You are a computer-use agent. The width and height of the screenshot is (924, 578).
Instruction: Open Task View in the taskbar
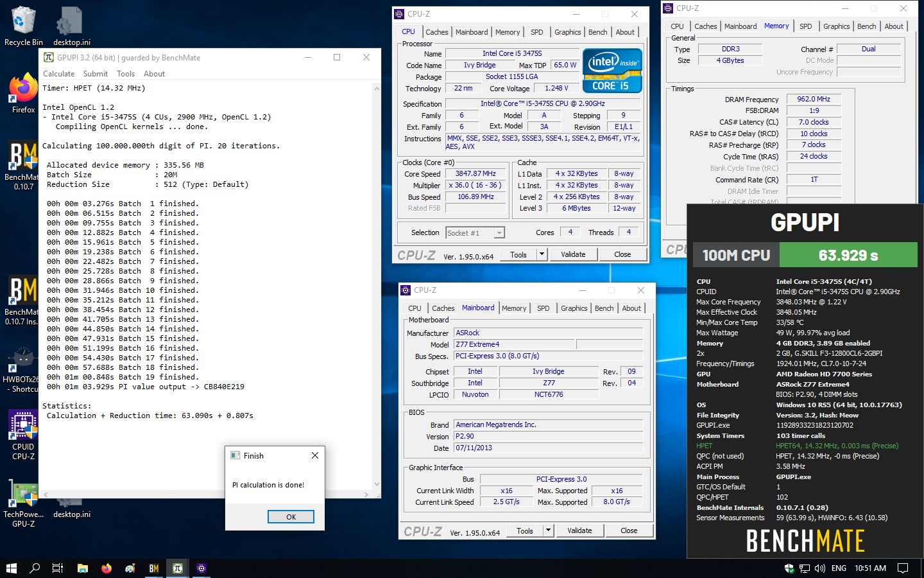(58, 568)
